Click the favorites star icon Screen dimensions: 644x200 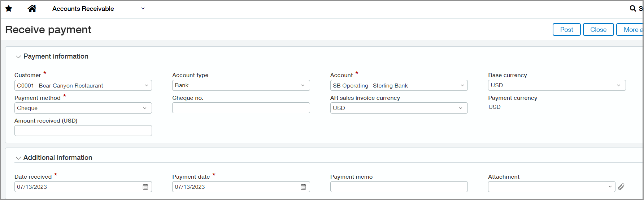[x=9, y=9]
